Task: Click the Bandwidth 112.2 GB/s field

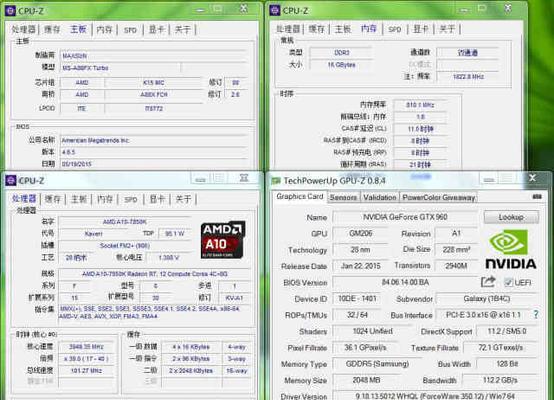Action: pos(501,380)
